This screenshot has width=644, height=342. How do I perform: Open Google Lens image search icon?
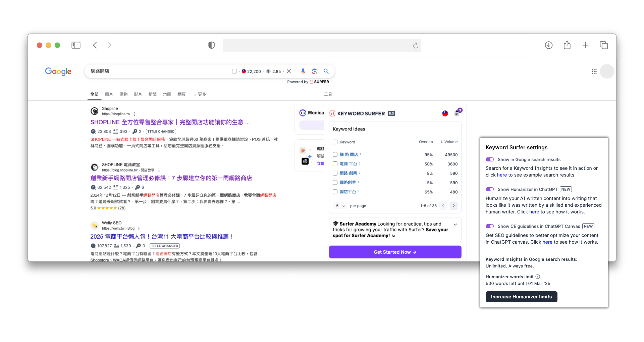click(x=315, y=71)
